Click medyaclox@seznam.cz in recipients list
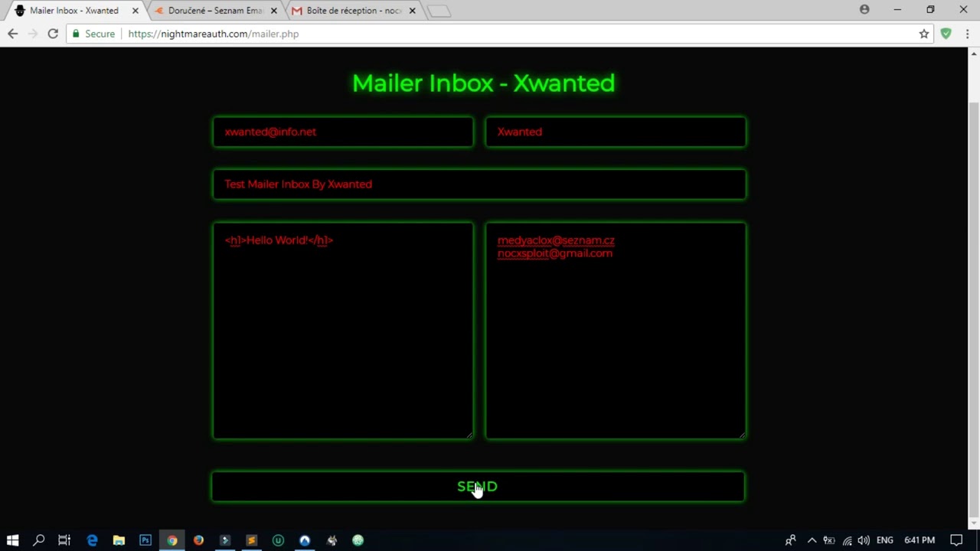The height and width of the screenshot is (551, 980). 556,240
